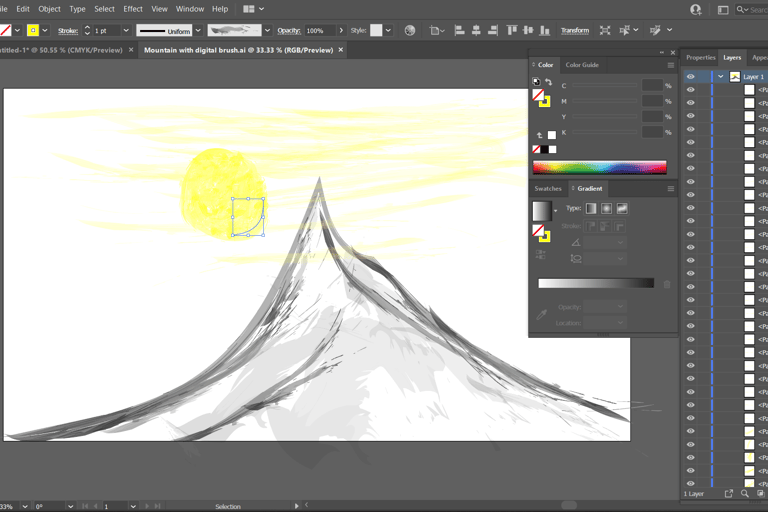Open the graphic Style dropdown arrow

pos(388,30)
